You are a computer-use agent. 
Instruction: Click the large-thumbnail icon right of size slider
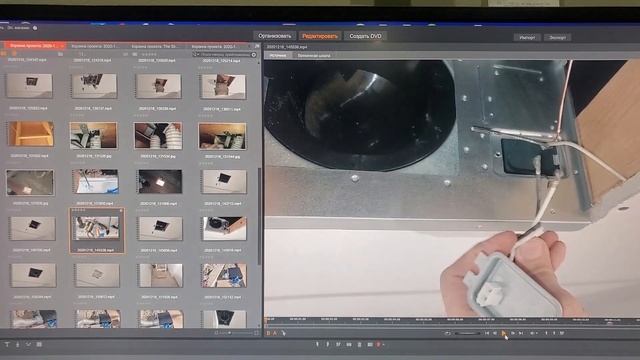(256, 333)
